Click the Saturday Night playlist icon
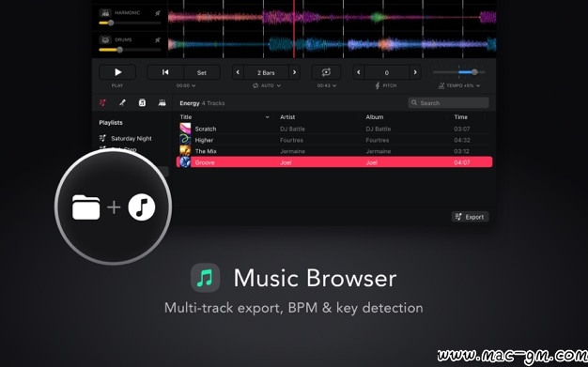Image resolution: width=588 pixels, height=367 pixels. (102, 138)
